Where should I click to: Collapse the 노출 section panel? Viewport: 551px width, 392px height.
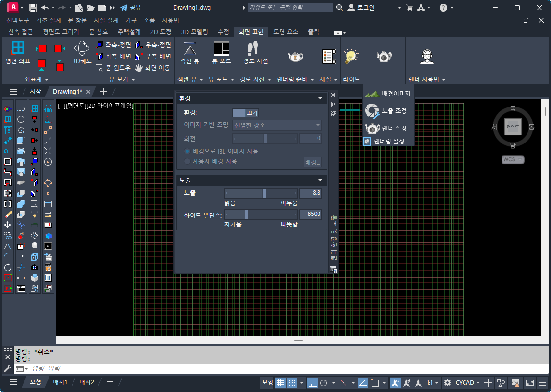(320, 180)
